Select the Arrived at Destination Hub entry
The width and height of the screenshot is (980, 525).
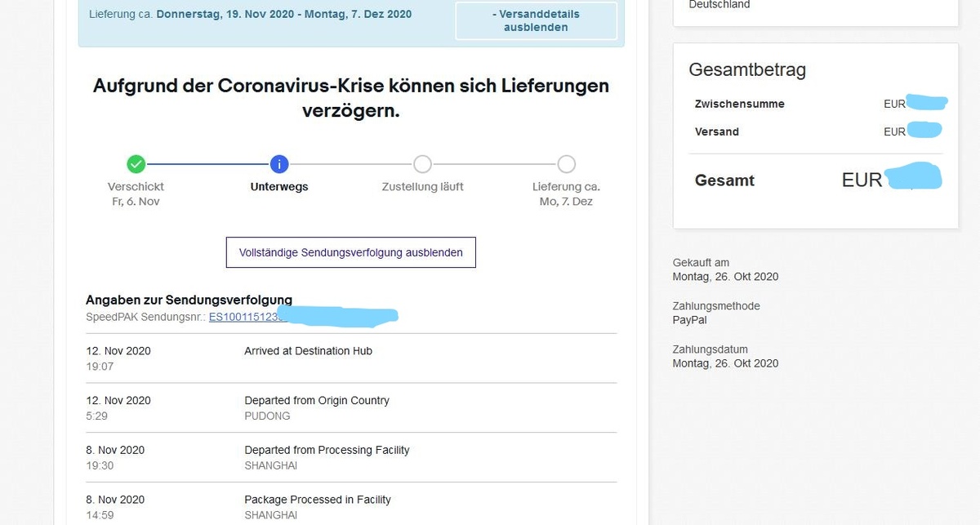308,351
